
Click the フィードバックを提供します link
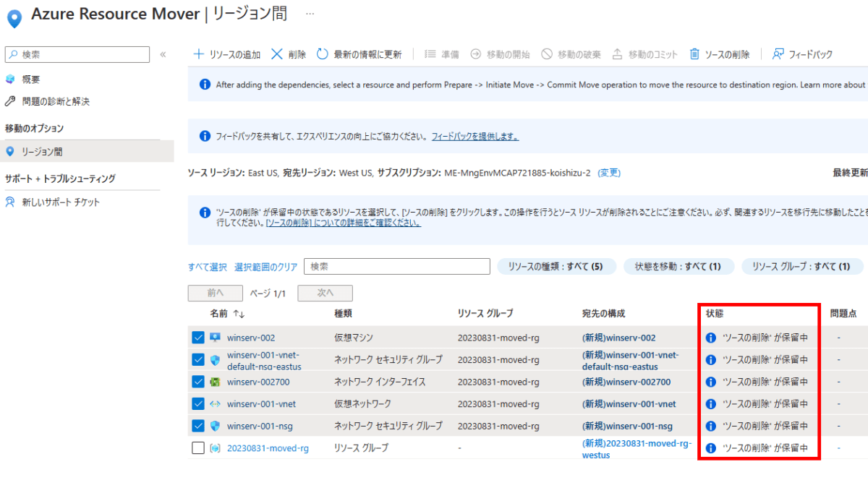click(x=475, y=136)
